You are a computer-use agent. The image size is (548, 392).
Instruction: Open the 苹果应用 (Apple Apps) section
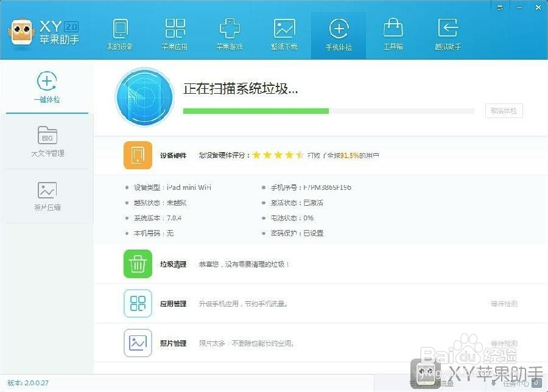pyautogui.click(x=175, y=33)
